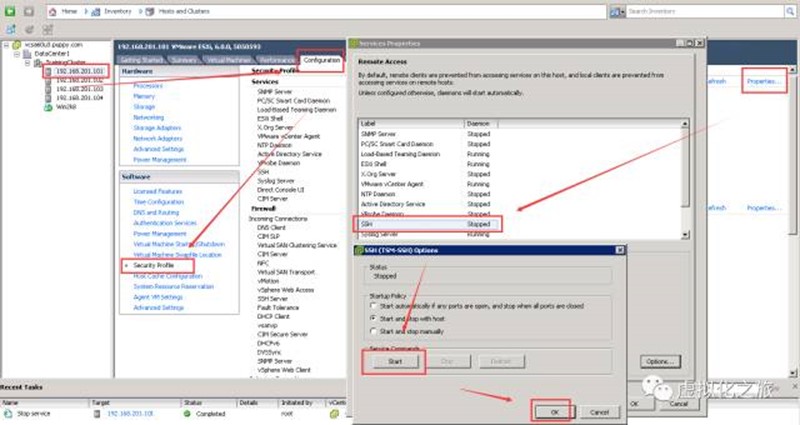This screenshot has height=425, width=800.
Task: Collapse the vCenter server root tree node
Action: [7, 45]
